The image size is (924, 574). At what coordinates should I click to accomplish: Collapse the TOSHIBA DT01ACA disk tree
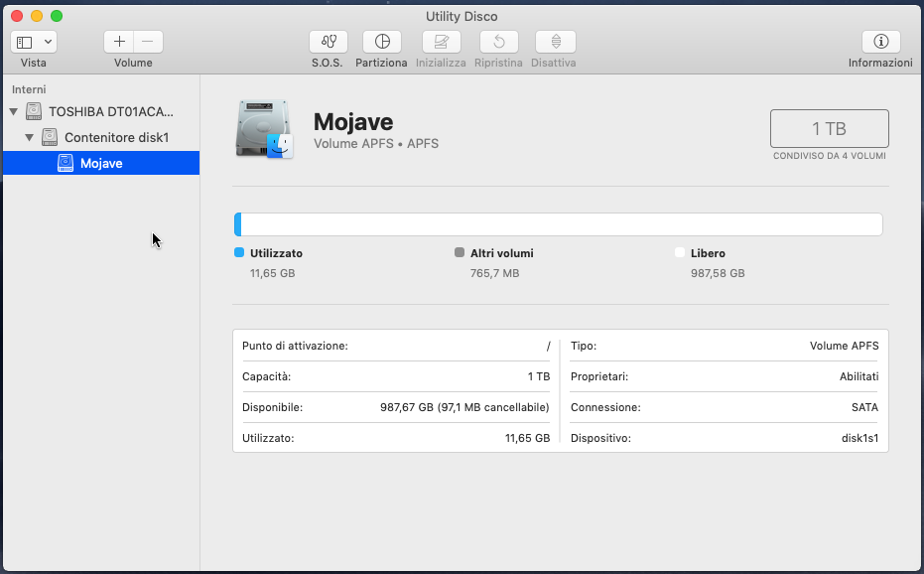tap(14, 111)
